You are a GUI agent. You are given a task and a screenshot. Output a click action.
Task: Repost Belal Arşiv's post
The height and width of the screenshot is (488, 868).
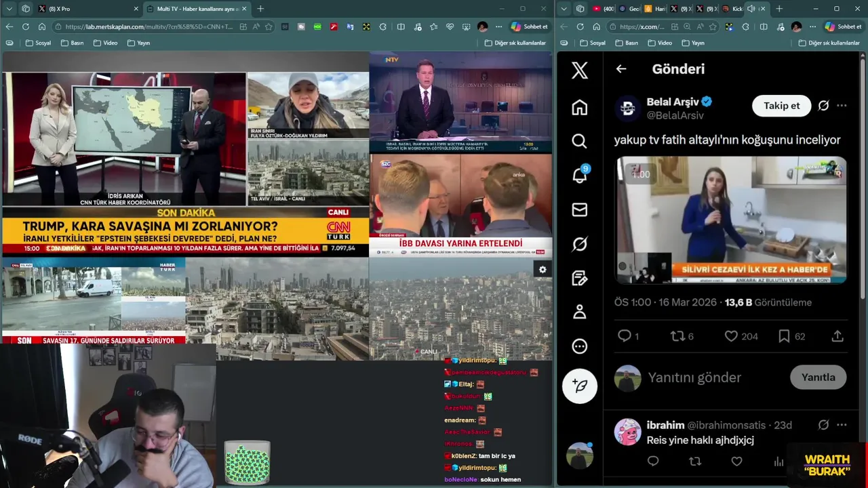[x=677, y=336]
